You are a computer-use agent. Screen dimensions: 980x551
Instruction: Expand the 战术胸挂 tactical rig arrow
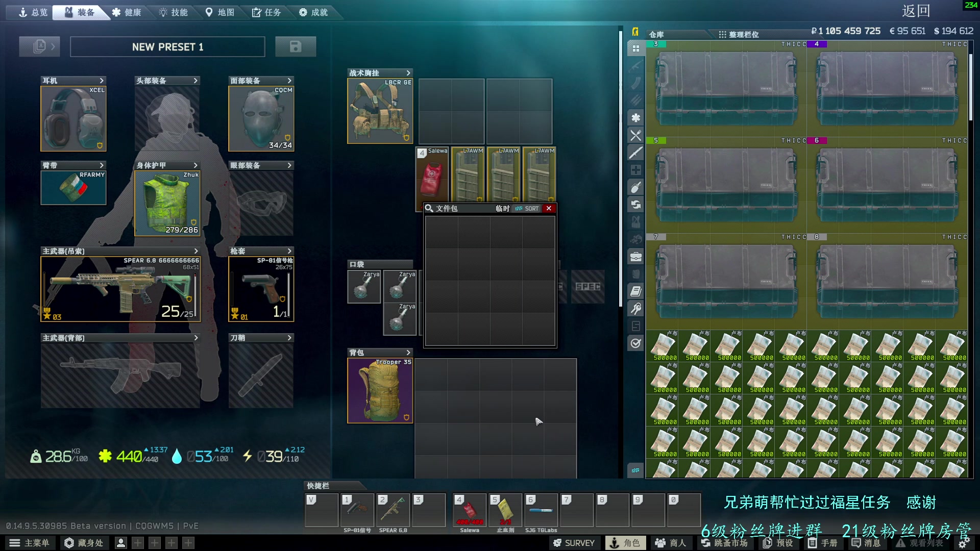tap(408, 73)
